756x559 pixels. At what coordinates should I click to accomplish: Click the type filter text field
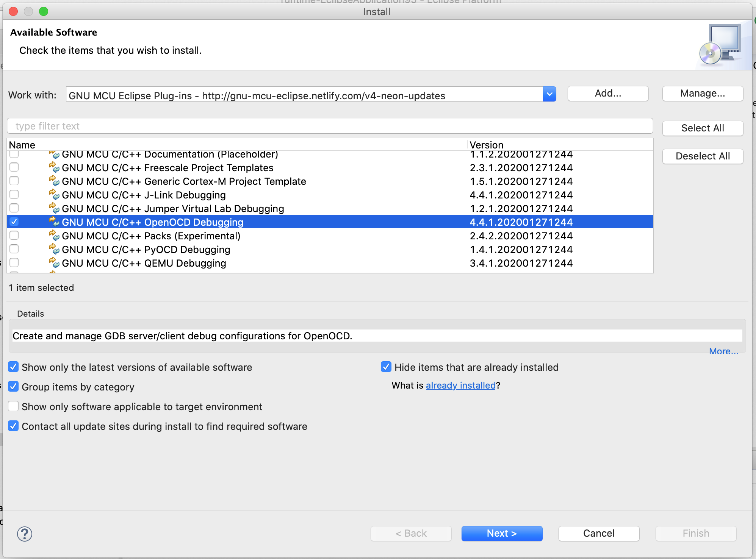330,126
